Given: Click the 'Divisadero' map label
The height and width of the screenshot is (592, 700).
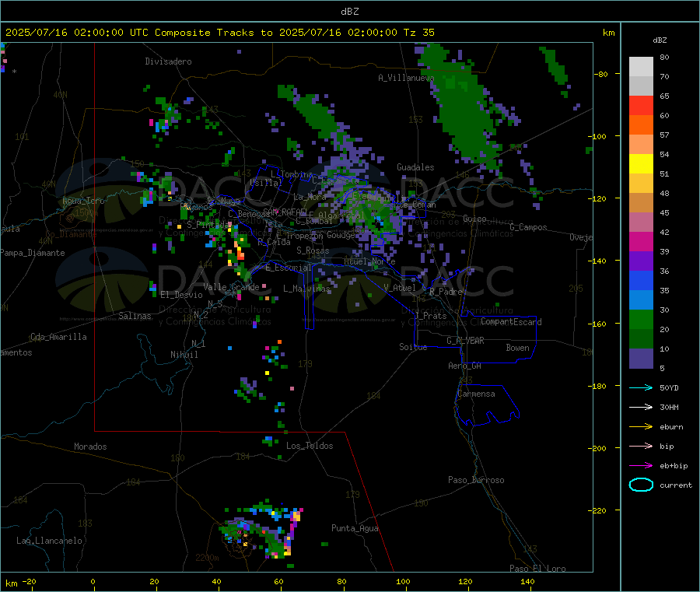Looking at the screenshot, I should pyautogui.click(x=168, y=61).
